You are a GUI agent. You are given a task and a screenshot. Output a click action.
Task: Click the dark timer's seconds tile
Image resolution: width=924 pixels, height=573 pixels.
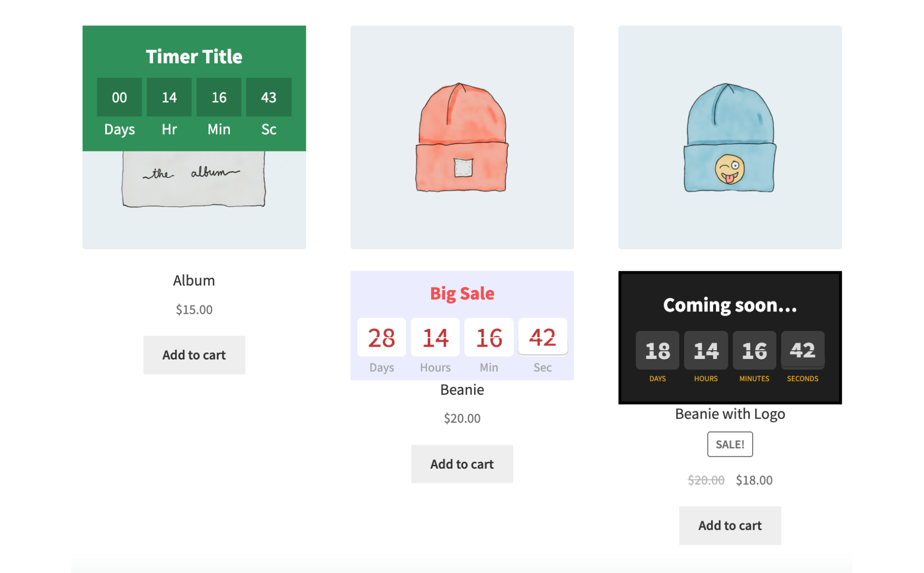[x=802, y=350]
